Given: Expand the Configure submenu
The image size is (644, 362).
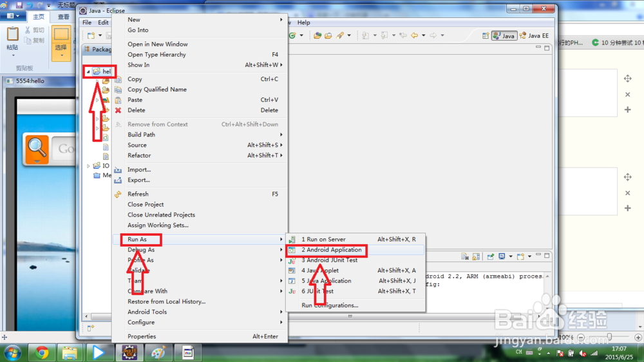Looking at the screenshot, I should tap(200, 322).
